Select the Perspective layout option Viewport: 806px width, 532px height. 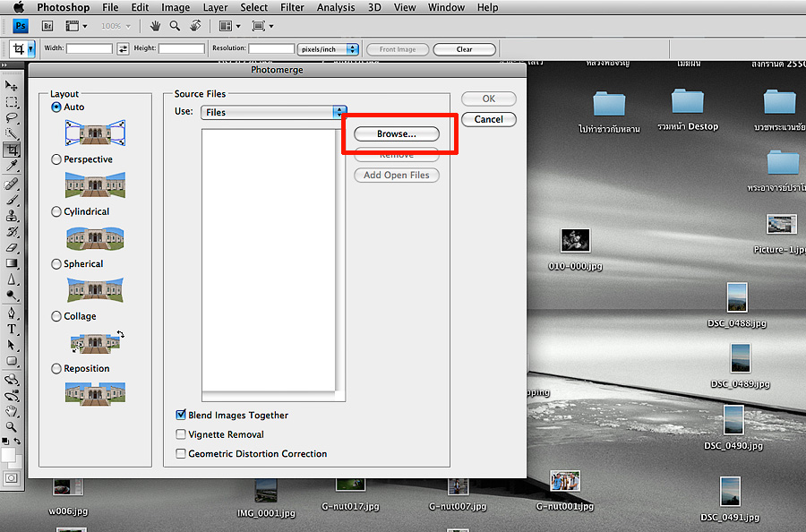point(57,159)
